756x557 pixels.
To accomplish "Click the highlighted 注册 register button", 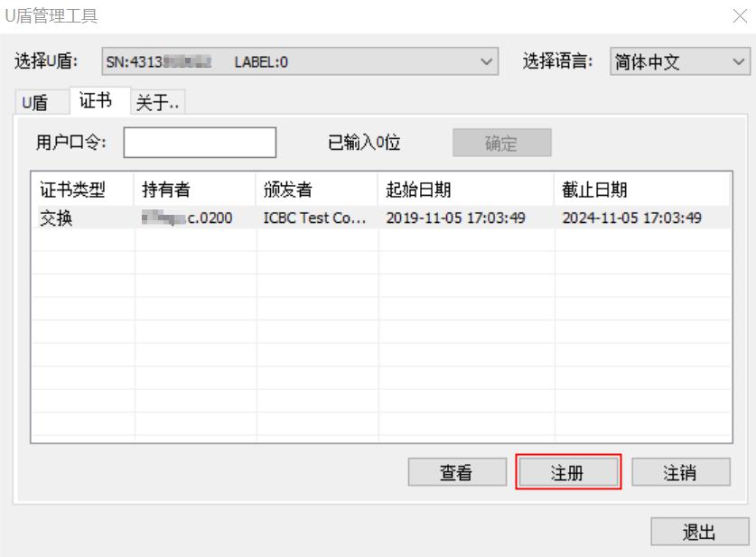I will point(569,472).
